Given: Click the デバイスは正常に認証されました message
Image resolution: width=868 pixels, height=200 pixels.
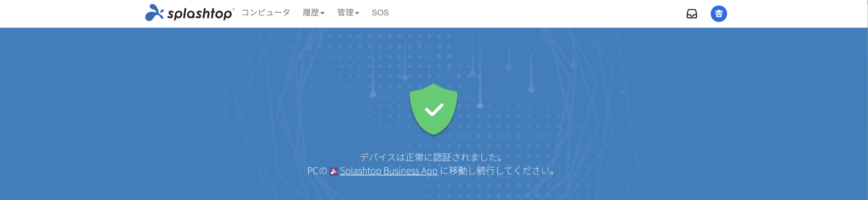Looking at the screenshot, I should tap(432, 157).
